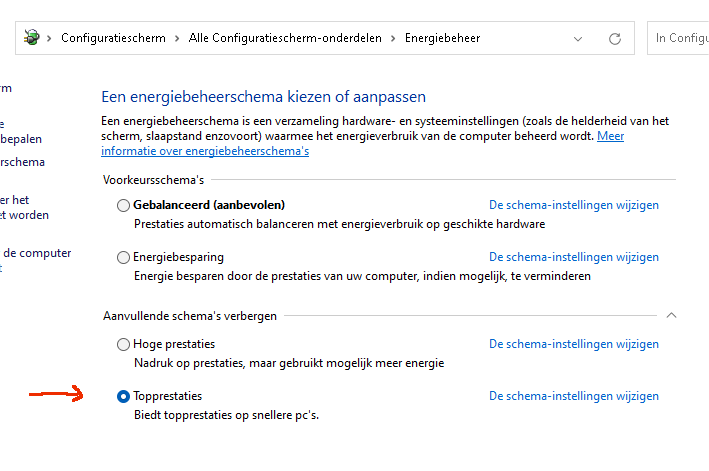
Task: Open Meer informatie over energiebeheerschema's link
Action: [205, 151]
